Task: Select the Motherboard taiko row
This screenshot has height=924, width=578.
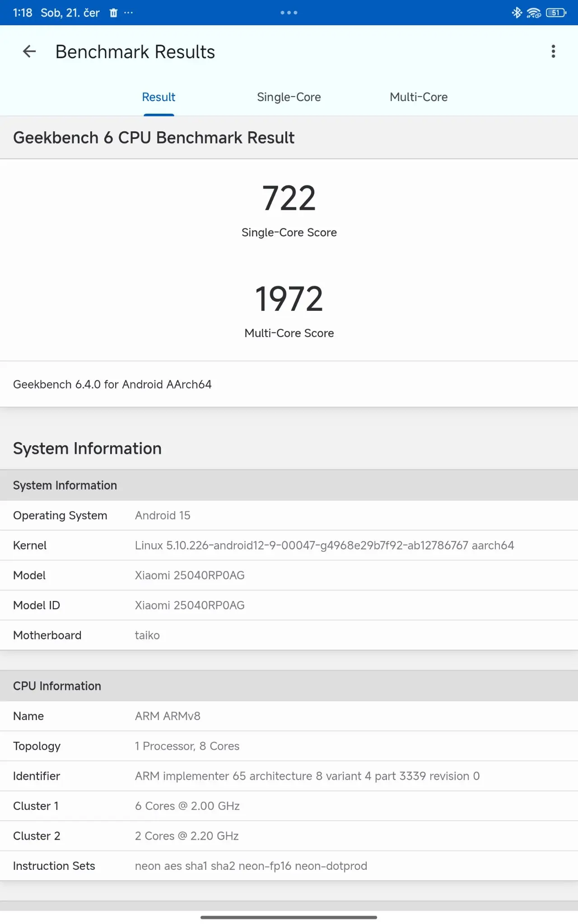Action: (289, 635)
